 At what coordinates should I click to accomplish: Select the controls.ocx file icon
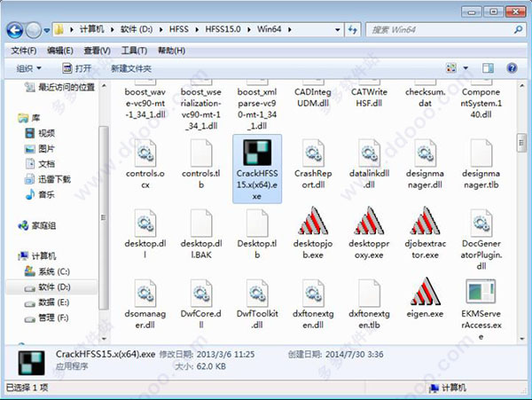(x=145, y=153)
